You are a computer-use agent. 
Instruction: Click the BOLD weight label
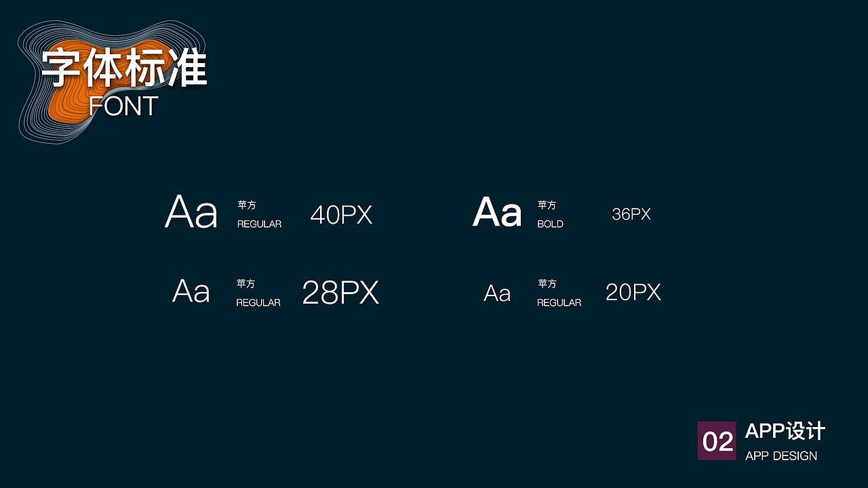(x=550, y=224)
